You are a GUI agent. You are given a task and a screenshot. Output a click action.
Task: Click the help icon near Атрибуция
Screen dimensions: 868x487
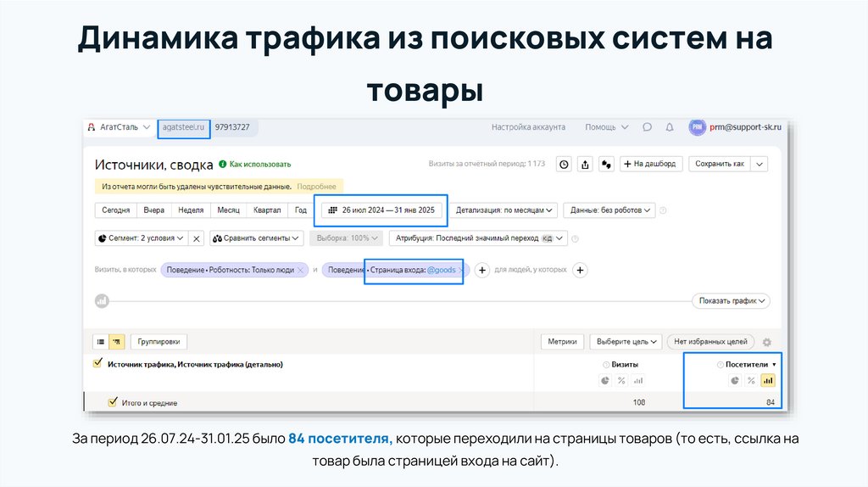click(x=576, y=238)
